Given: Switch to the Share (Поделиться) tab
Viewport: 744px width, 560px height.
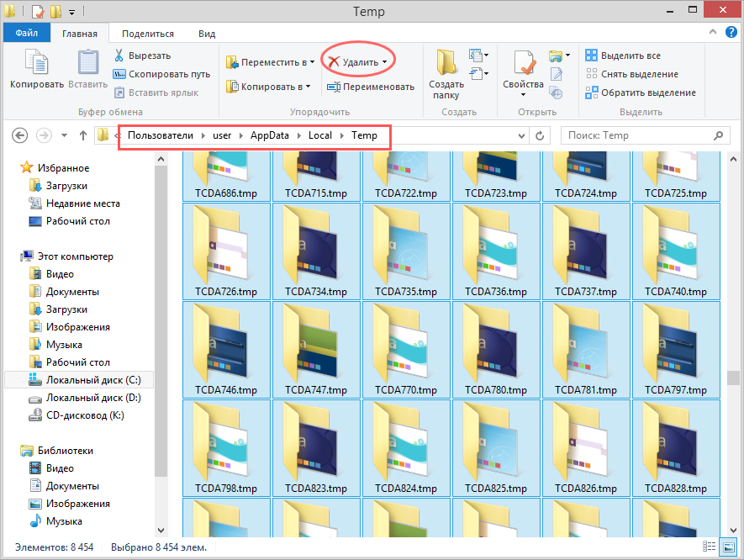Looking at the screenshot, I should pos(148,34).
